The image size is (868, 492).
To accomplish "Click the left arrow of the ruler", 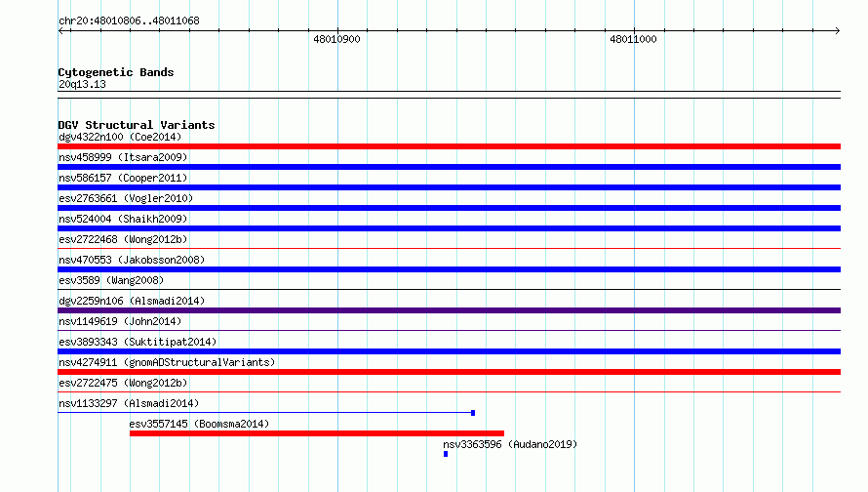I will tap(60, 31).
